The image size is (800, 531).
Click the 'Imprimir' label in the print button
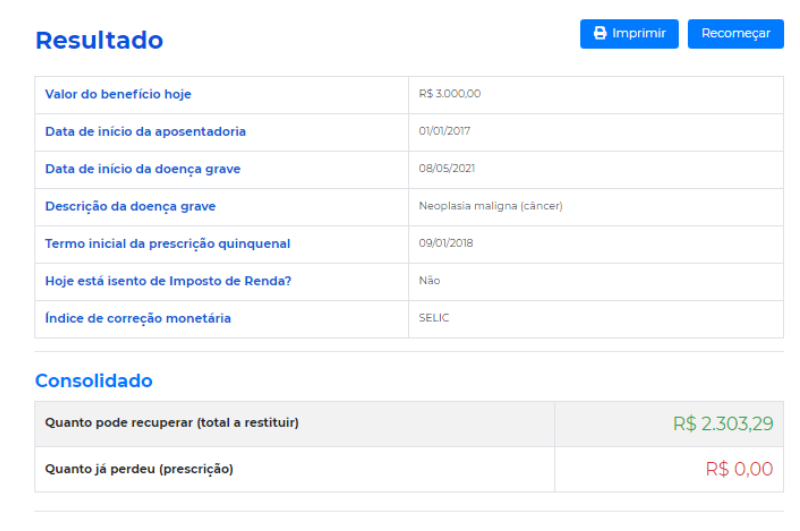(639, 33)
